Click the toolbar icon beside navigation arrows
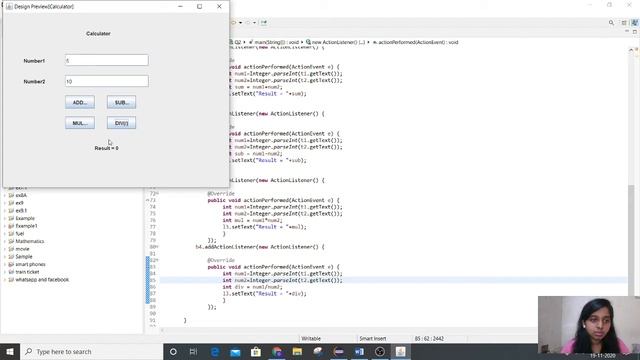Image resolution: width=640 pixels, height=360 pixels. [x=264, y=22]
